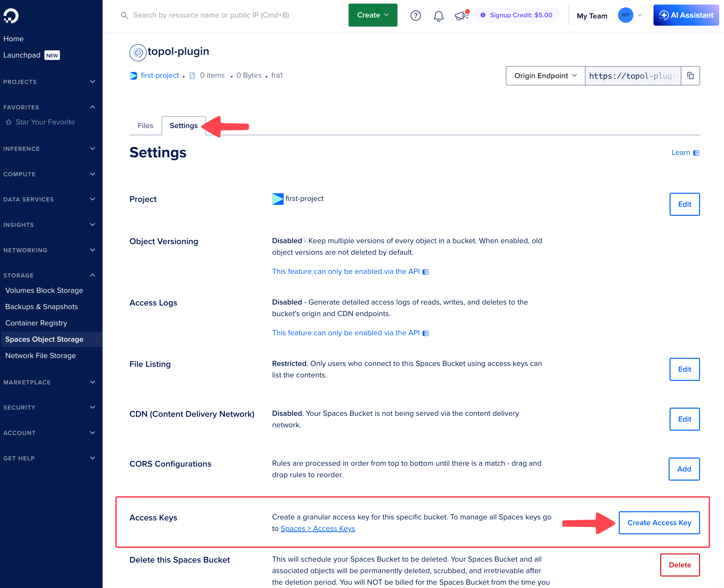Screen dimensions: 724x588
Task: Click the DigitalOcean logo
Action: click(x=11, y=16)
